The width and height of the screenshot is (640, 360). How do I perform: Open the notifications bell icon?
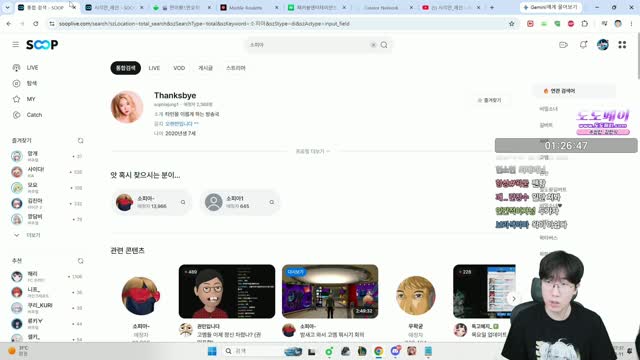pos(583,44)
